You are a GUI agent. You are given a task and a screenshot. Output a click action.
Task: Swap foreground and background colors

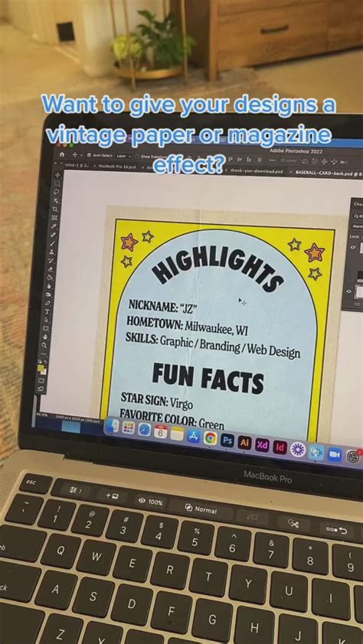click(45, 362)
